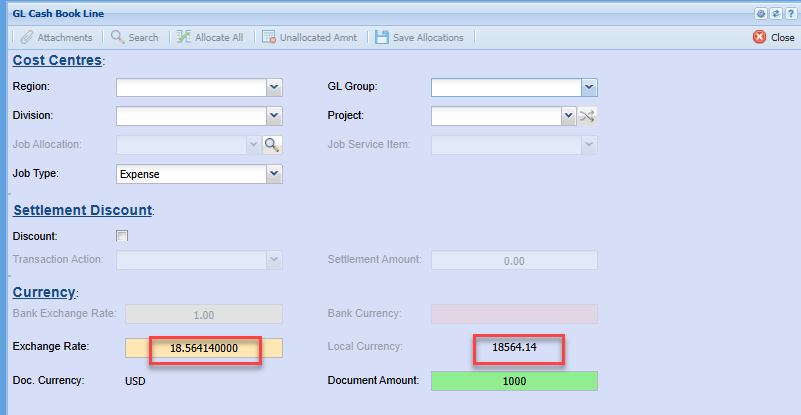Click the Save Allocations floppy disk icon
This screenshot has width=801, height=415.
pos(382,37)
